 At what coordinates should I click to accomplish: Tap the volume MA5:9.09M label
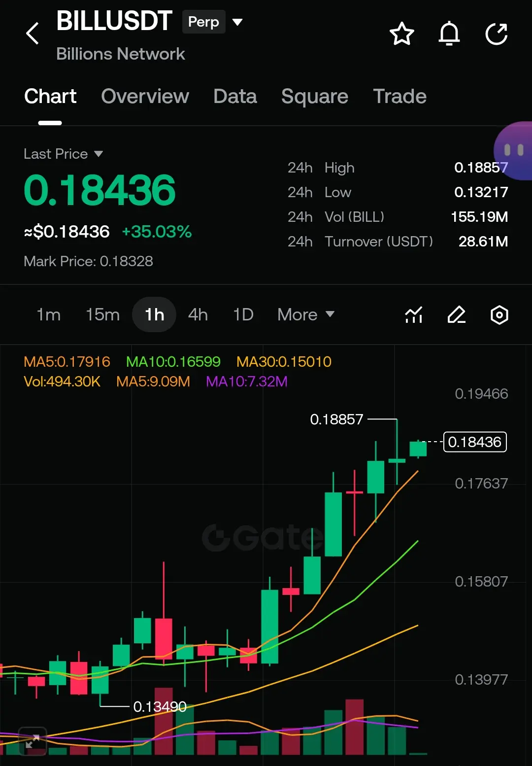tap(153, 382)
